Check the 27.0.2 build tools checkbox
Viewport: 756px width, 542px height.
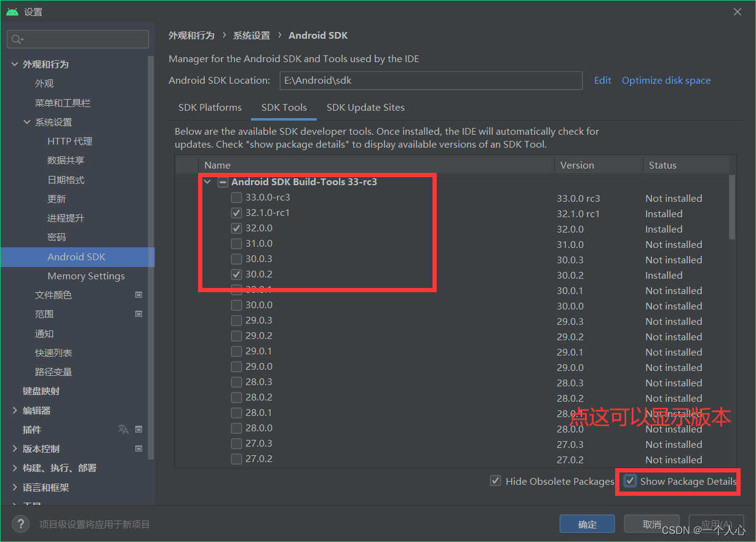tap(236, 459)
